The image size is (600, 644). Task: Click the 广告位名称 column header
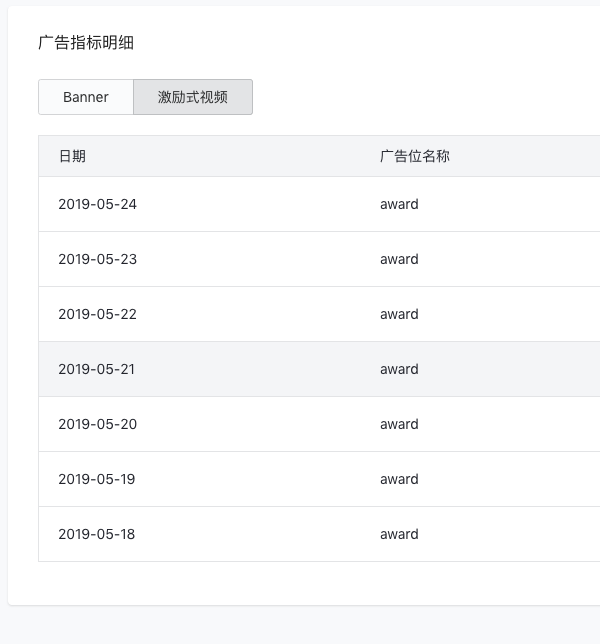click(x=415, y=156)
